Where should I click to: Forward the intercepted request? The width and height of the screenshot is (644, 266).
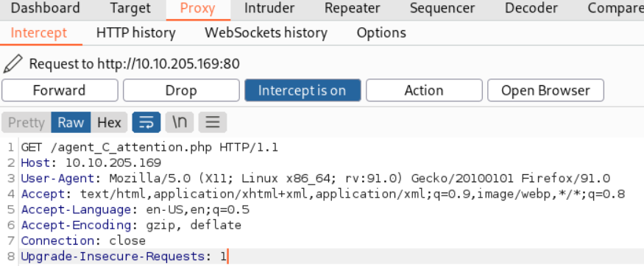60,90
